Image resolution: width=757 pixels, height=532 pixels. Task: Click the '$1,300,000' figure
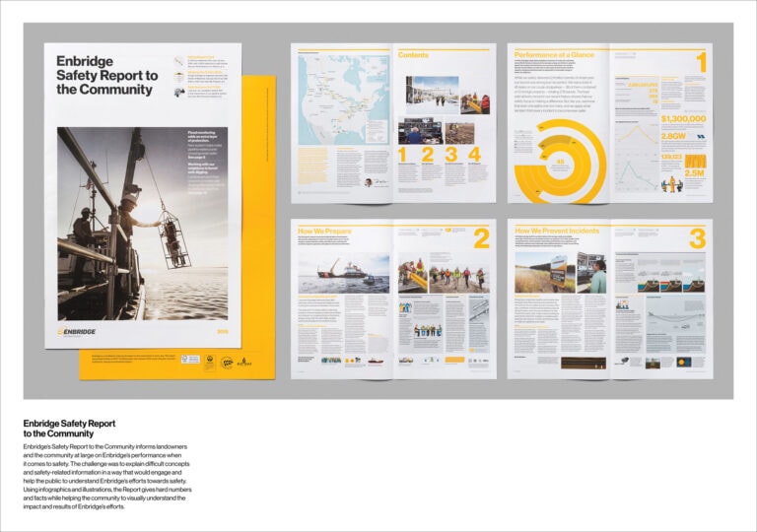[683, 119]
